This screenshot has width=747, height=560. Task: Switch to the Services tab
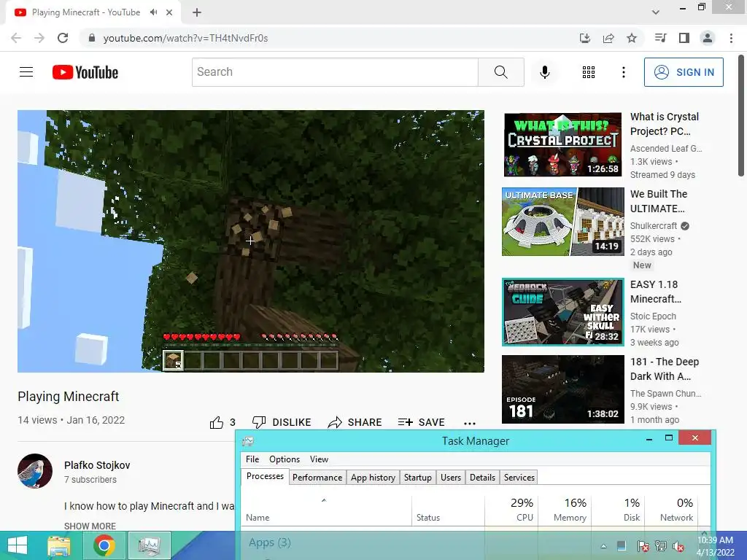(519, 478)
